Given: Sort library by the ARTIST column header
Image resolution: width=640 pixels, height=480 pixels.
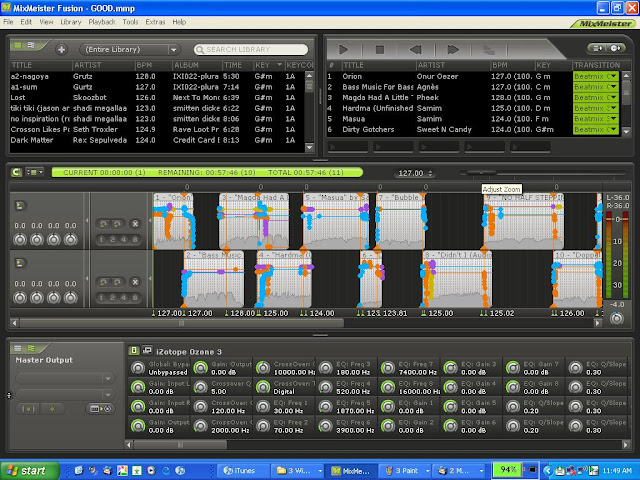Looking at the screenshot, I should point(103,65).
